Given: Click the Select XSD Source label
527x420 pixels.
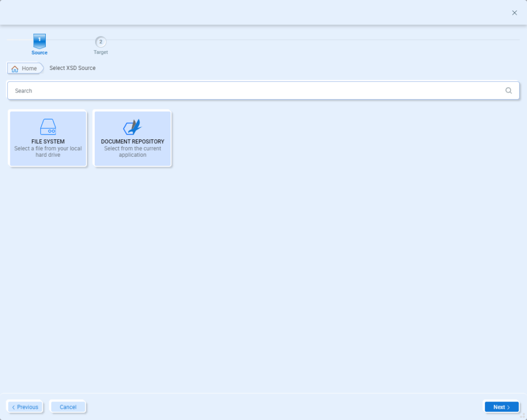Looking at the screenshot, I should (72, 68).
